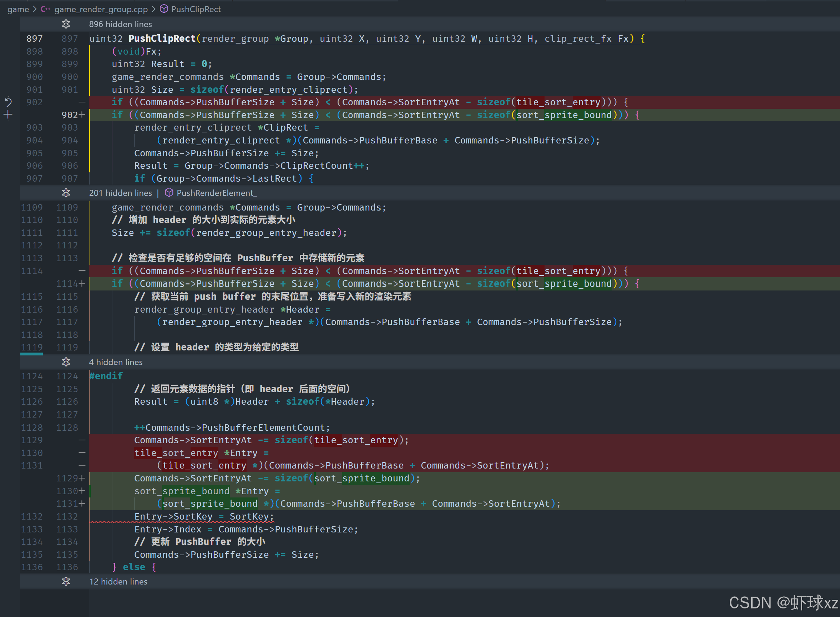Viewport: 840px width, 617px height.
Task: Click original line number 897 in gutter
Action: point(34,39)
